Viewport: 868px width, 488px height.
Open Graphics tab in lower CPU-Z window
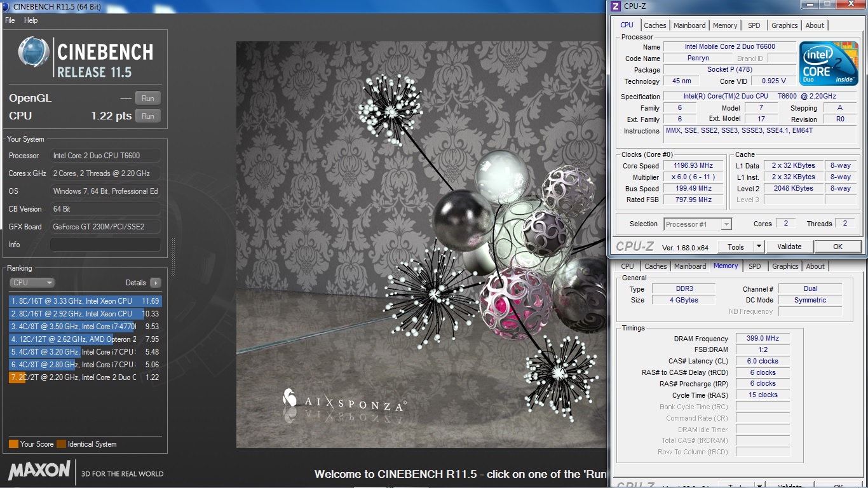(x=785, y=266)
